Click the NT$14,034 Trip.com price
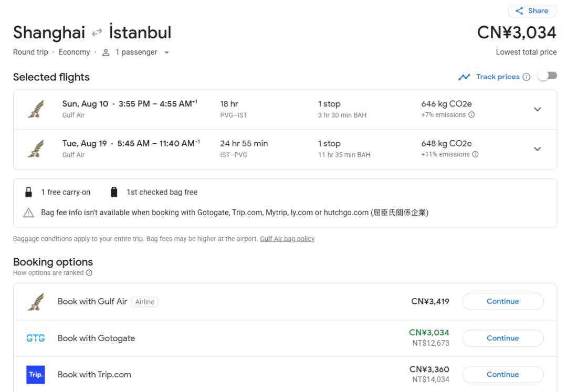The height and width of the screenshot is (392, 567). (x=430, y=380)
